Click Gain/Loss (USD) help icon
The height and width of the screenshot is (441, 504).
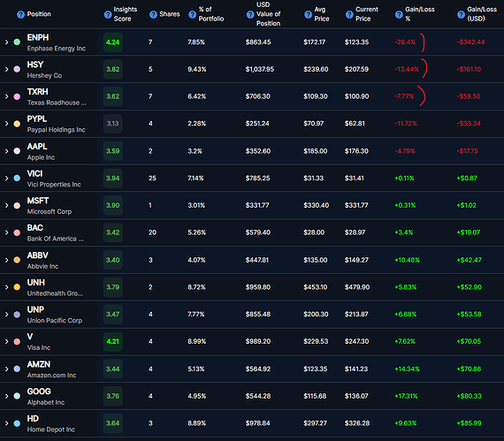pos(461,14)
